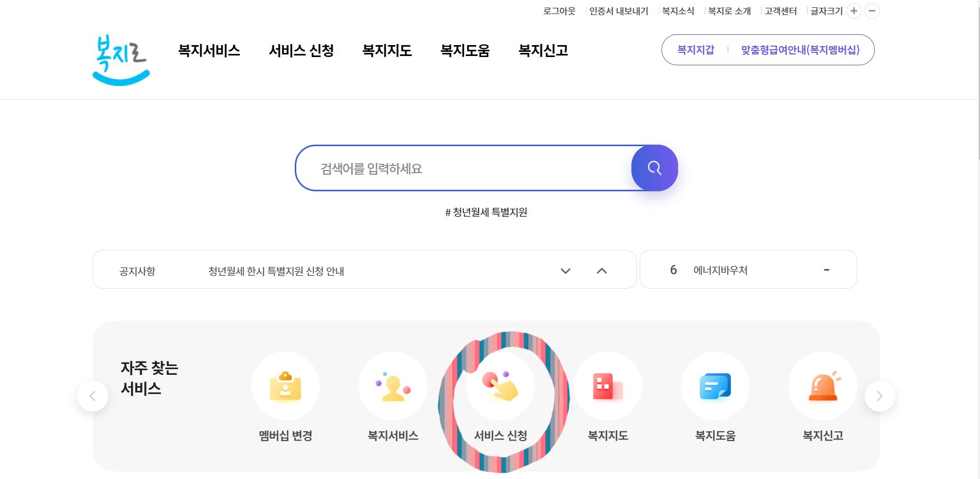The height and width of the screenshot is (479, 980).
Task: Open the 복지서비스 main menu
Action: click(x=209, y=50)
